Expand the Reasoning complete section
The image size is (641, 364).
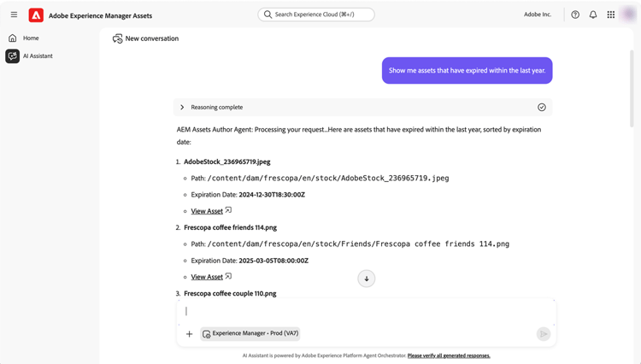tap(182, 108)
